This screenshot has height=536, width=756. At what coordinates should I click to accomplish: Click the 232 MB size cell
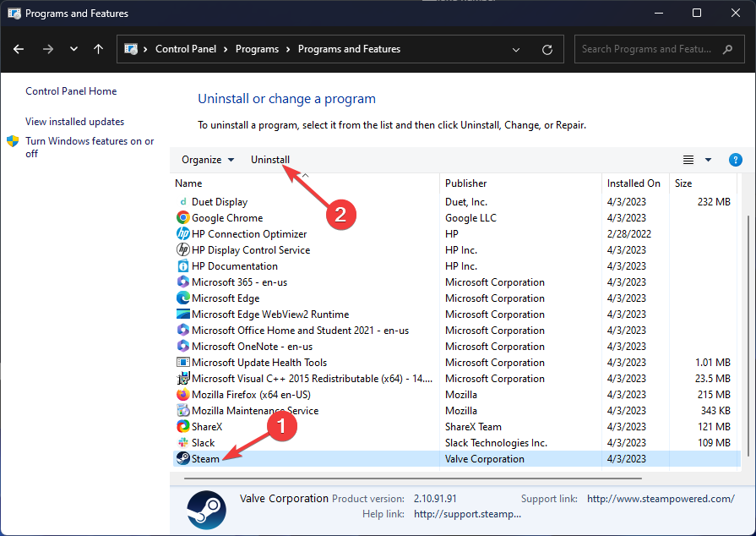click(x=714, y=202)
